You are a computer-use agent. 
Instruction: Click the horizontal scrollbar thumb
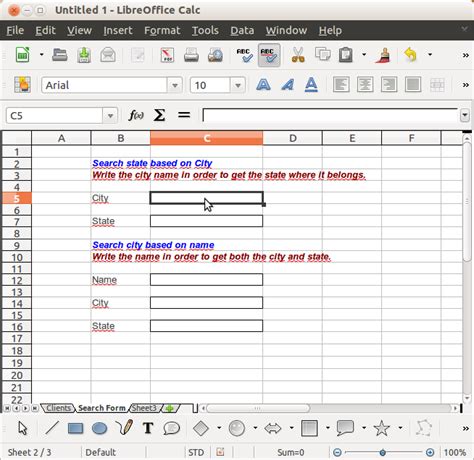point(258,408)
